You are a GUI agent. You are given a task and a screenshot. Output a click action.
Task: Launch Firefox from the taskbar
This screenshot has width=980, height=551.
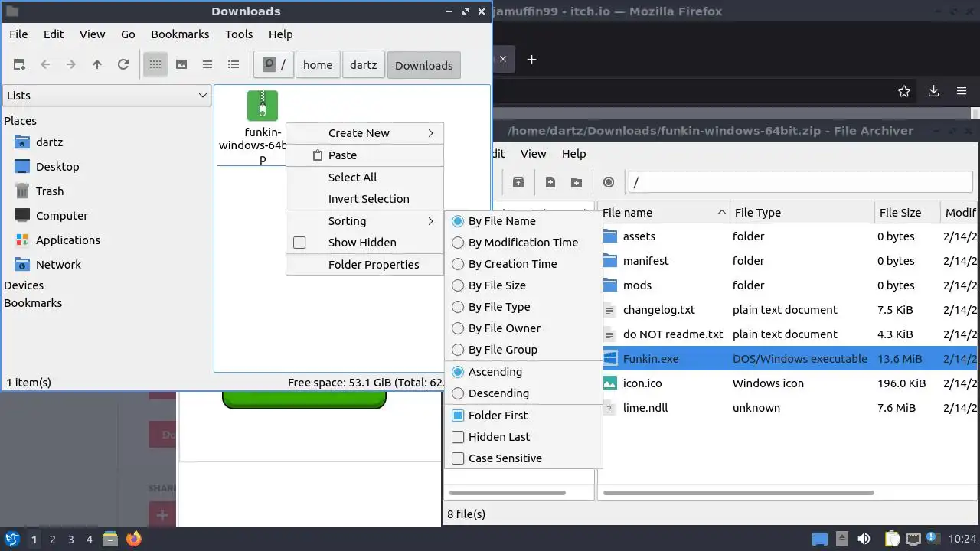(x=134, y=539)
